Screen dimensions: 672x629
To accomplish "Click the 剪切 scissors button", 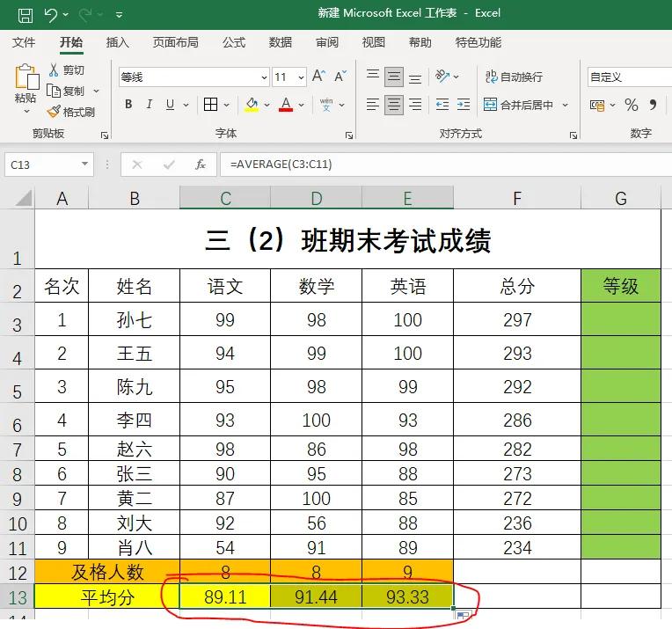I will click(67, 69).
